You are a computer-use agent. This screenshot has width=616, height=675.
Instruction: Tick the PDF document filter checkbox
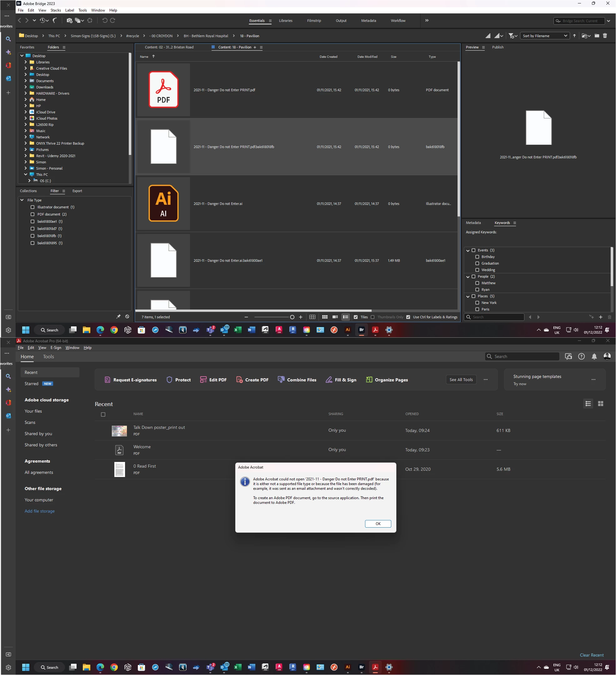(33, 214)
